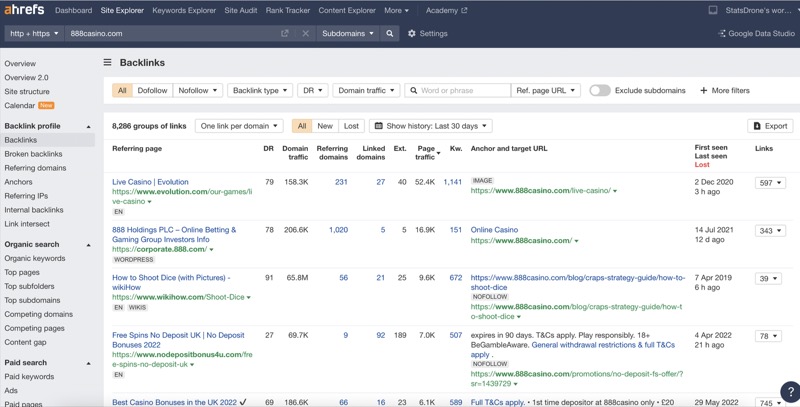The width and height of the screenshot is (800, 407).
Task: Open Content gap in sidebar
Action: coord(25,343)
